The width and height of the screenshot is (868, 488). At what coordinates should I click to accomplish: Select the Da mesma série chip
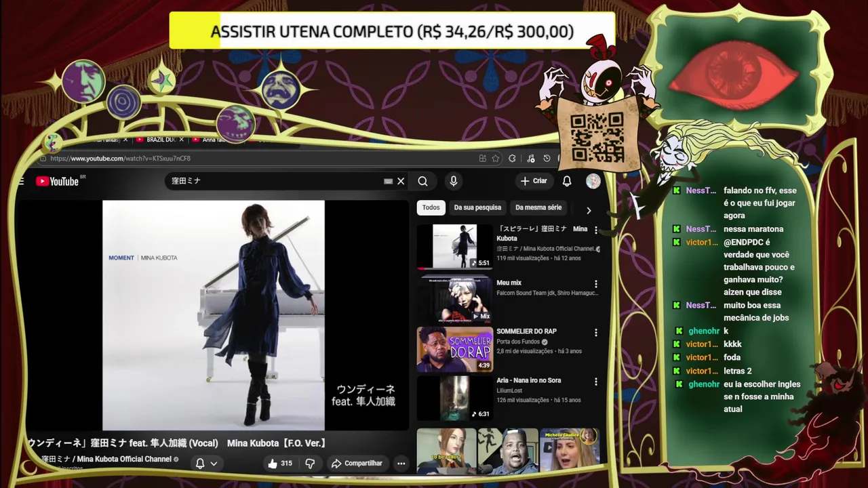click(x=538, y=207)
